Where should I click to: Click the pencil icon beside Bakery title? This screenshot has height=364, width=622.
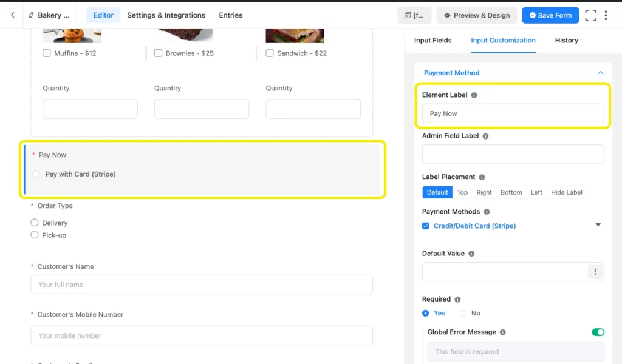[x=32, y=15]
